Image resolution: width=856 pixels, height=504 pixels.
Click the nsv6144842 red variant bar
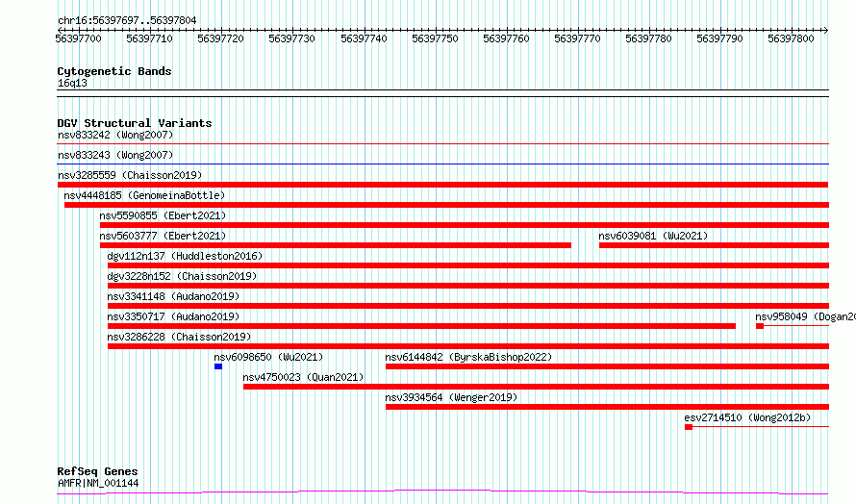coord(607,366)
